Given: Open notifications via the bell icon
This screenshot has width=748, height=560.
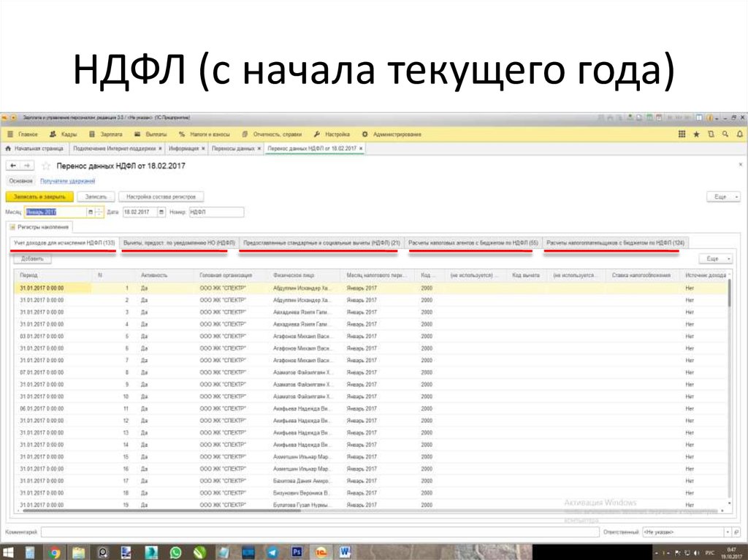Looking at the screenshot, I should pyautogui.click(x=741, y=134).
